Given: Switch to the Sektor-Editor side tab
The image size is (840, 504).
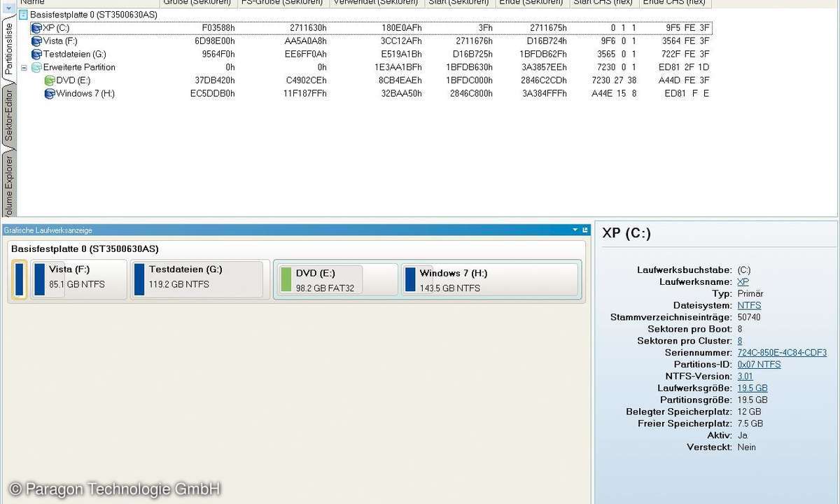Looking at the screenshot, I should [x=8, y=115].
